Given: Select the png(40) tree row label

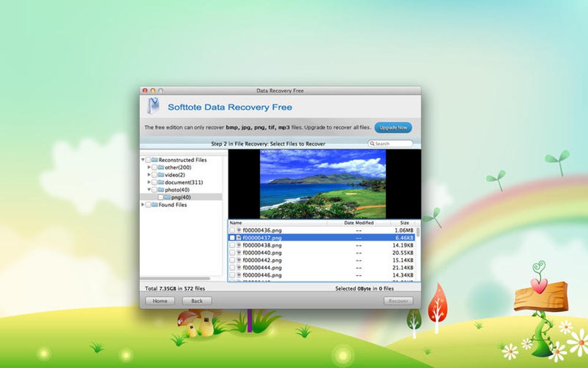Looking at the screenshot, I should pos(181,197).
